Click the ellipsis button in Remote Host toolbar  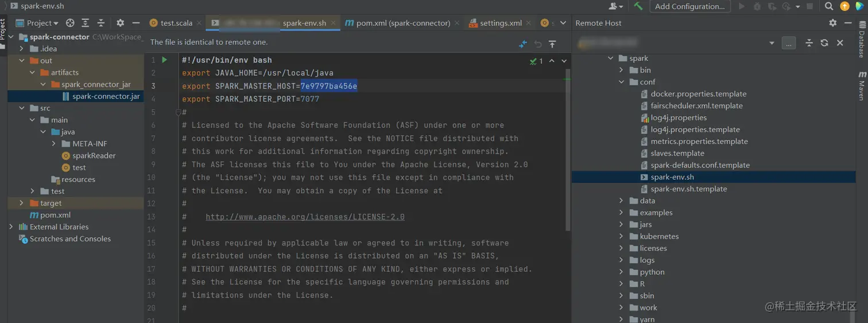click(789, 43)
